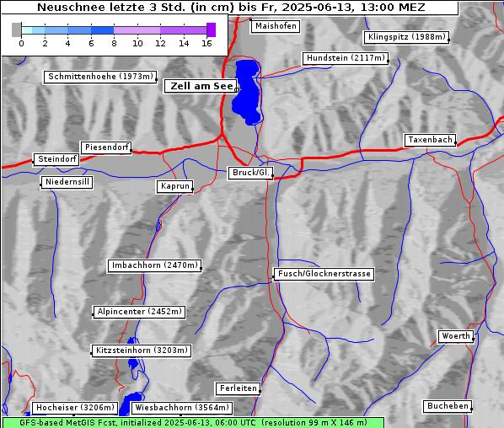Viewport: 504px width, 428px height.
Task: Select the Woerth label
Action: (456, 336)
